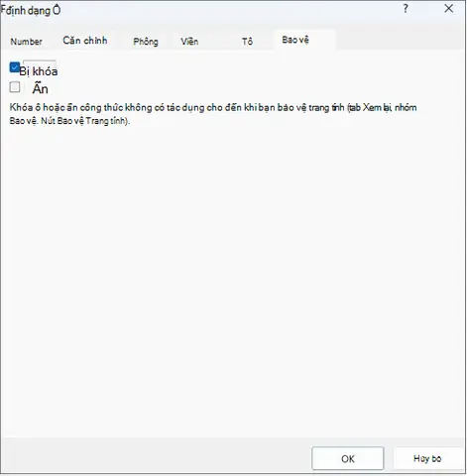This screenshot has width=467, height=476.
Task: Cancel with the Hủy bỏ button
Action: click(x=427, y=458)
